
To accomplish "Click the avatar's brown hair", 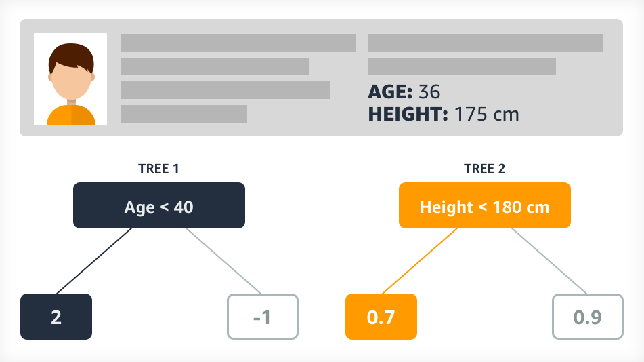I will [x=70, y=54].
